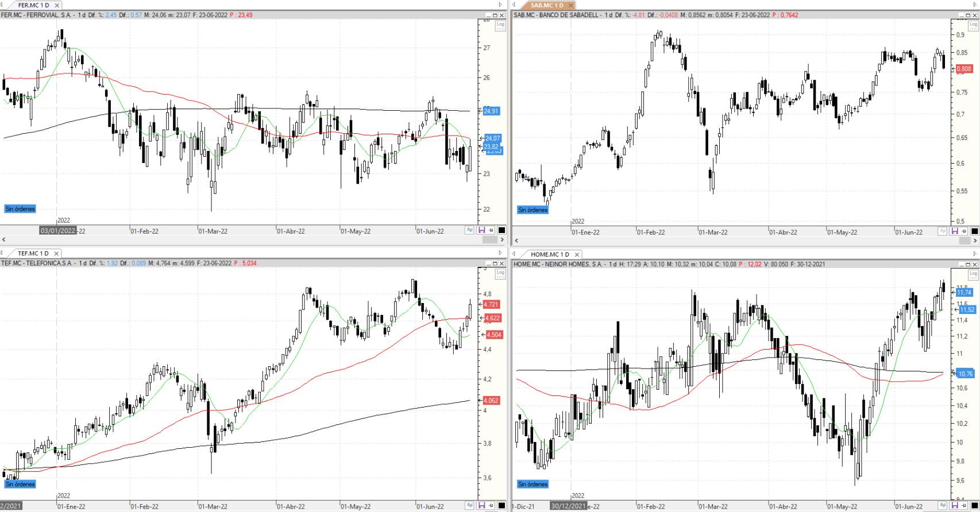
Task: Click the pin icon in Telefonica chart
Action: 491,506
